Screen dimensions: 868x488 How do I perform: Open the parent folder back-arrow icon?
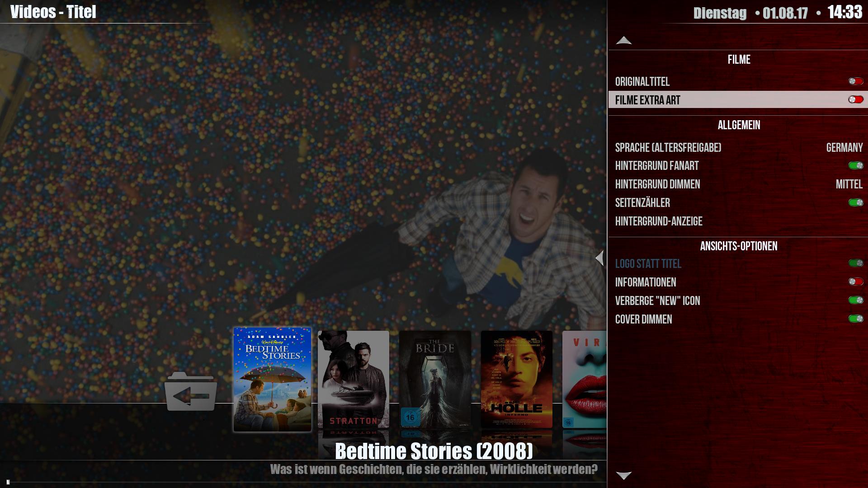190,392
